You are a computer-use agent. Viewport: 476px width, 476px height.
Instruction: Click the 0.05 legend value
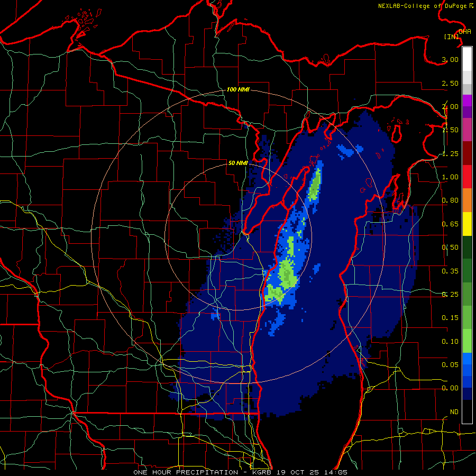tap(450, 365)
